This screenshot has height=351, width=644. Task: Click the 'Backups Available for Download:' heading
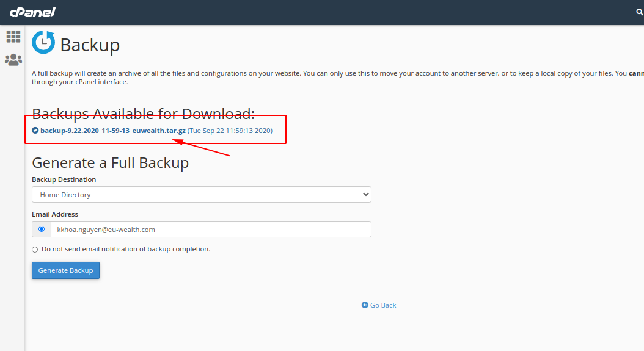pos(144,114)
